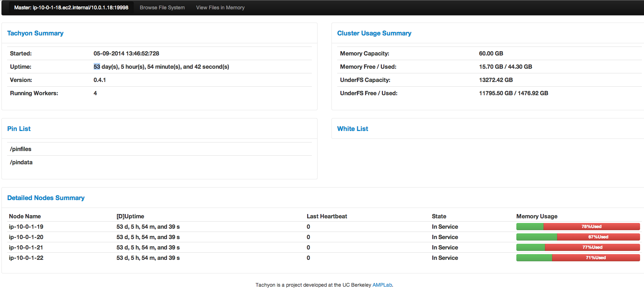Select node ip-10-0-1-19 in the table
The width and height of the screenshot is (644, 296).
point(26,227)
